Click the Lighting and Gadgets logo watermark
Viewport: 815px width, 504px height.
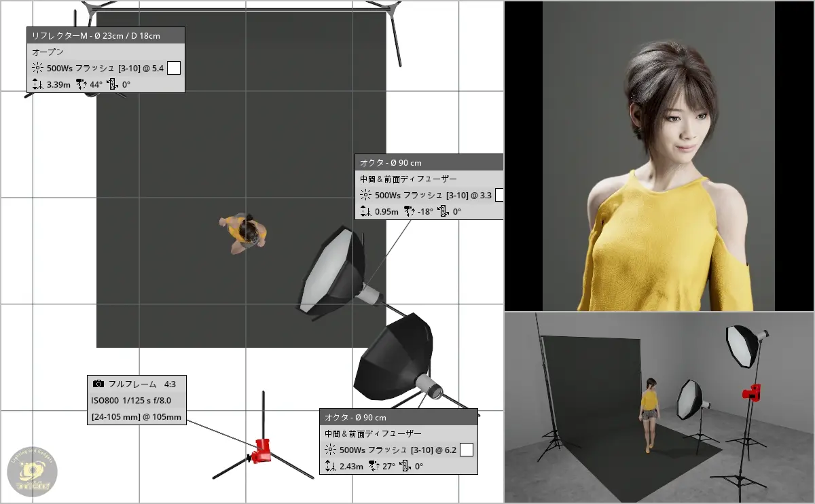(x=32, y=471)
